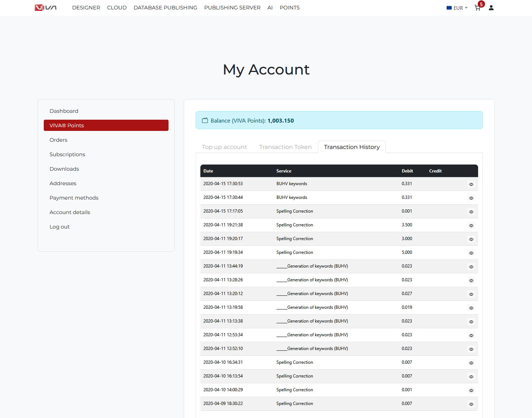
Task: Expand the EUR currency dropdown
Action: (457, 8)
